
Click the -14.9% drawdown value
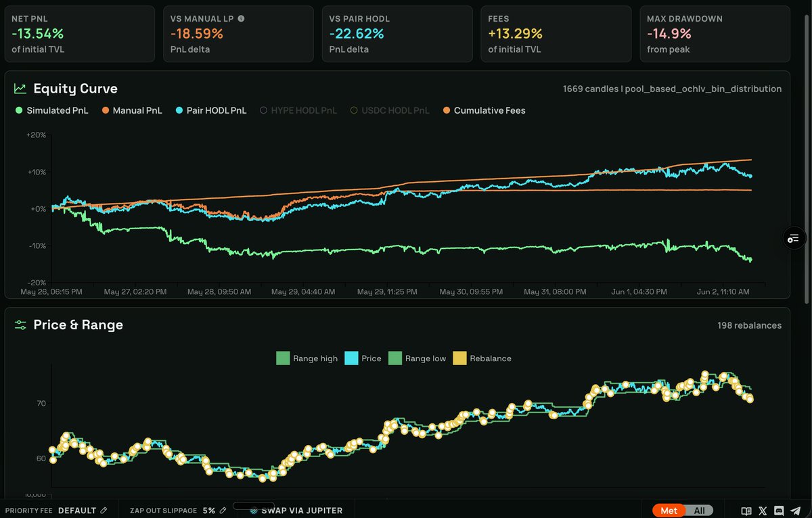(669, 34)
